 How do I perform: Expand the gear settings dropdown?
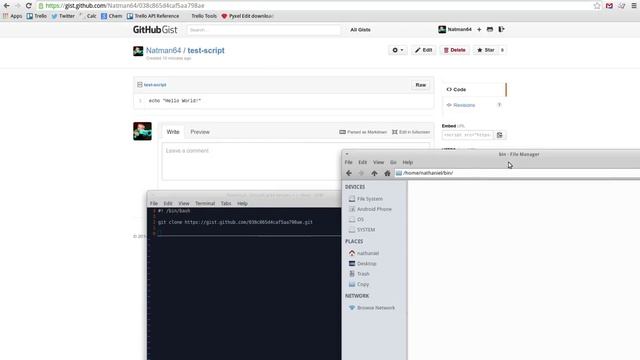398,50
